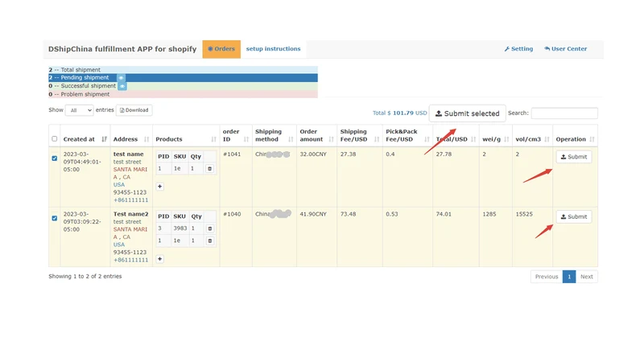
Task: Click the 41.90CNY order amount
Action: coord(313,214)
